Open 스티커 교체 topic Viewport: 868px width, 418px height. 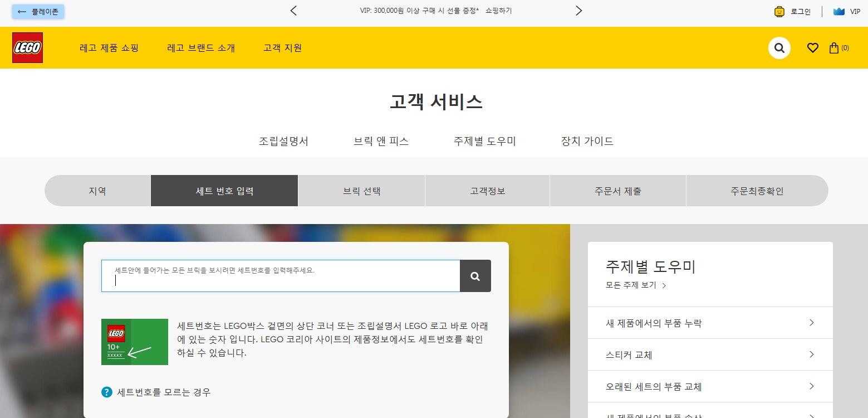click(710, 354)
